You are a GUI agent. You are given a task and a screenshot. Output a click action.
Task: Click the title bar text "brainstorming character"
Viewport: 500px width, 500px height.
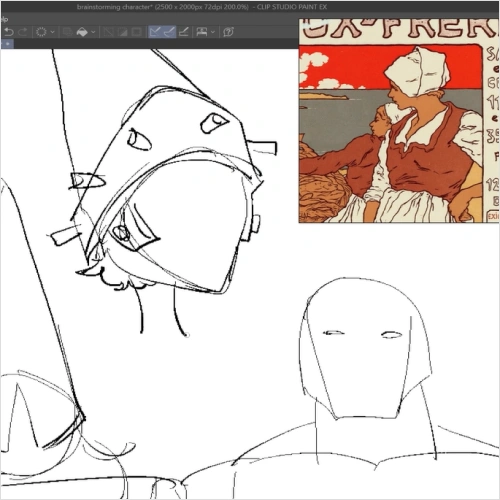click(114, 7)
